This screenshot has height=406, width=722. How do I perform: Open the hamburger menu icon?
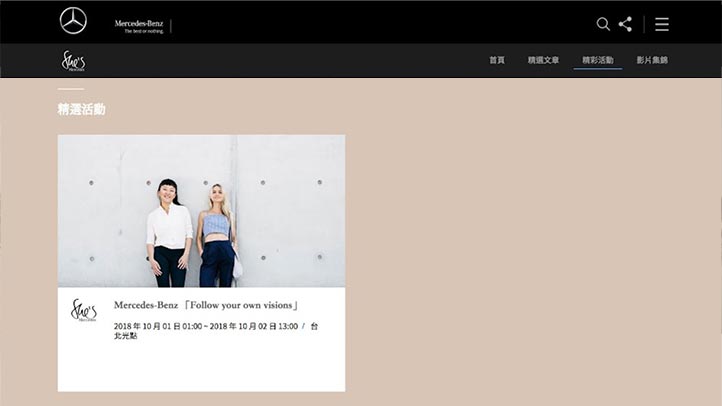click(662, 24)
